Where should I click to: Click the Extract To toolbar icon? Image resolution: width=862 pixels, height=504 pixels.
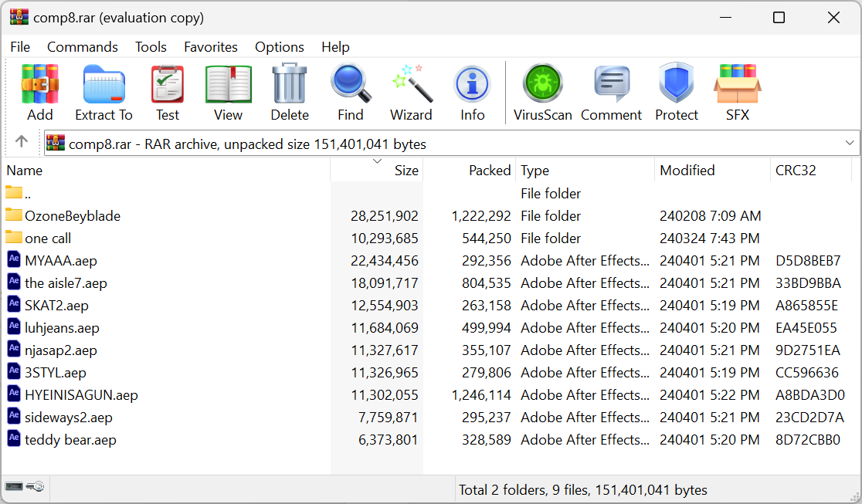click(x=104, y=93)
